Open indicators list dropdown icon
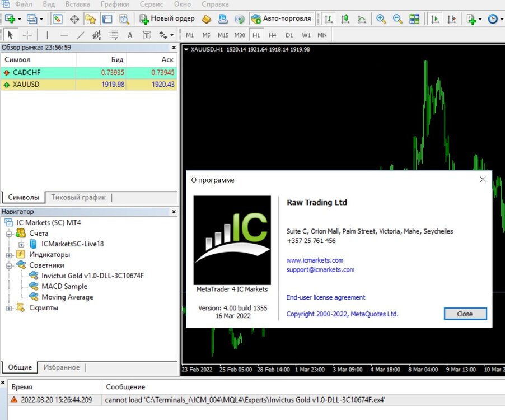The image size is (505, 420). tap(474, 19)
